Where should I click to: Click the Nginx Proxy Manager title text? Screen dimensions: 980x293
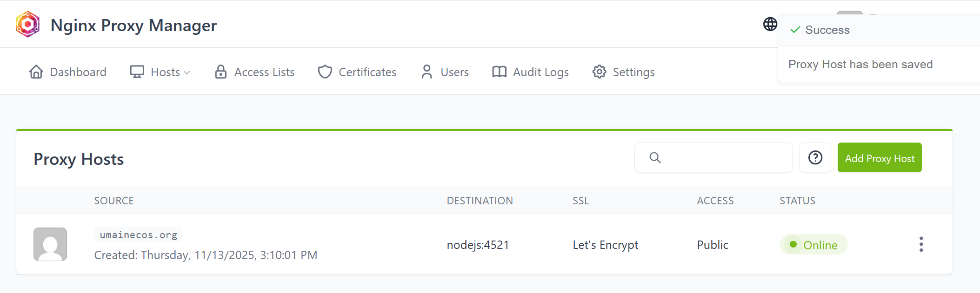pos(133,25)
